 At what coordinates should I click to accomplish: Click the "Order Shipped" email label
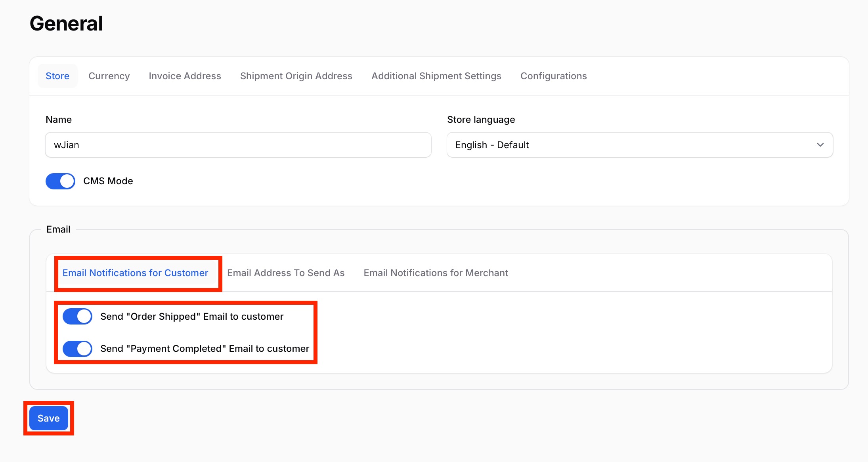coord(192,317)
